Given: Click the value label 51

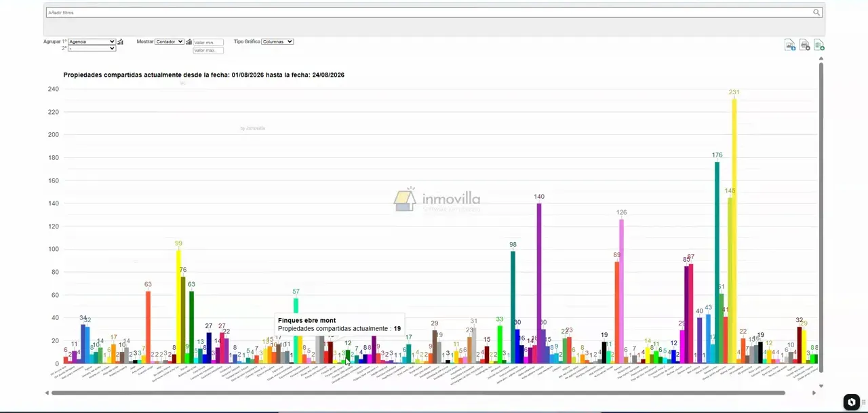Looking at the screenshot, I should (721, 287).
